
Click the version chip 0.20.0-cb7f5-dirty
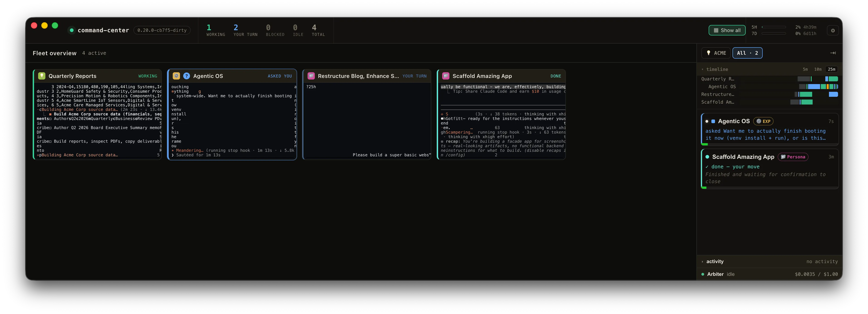point(162,30)
